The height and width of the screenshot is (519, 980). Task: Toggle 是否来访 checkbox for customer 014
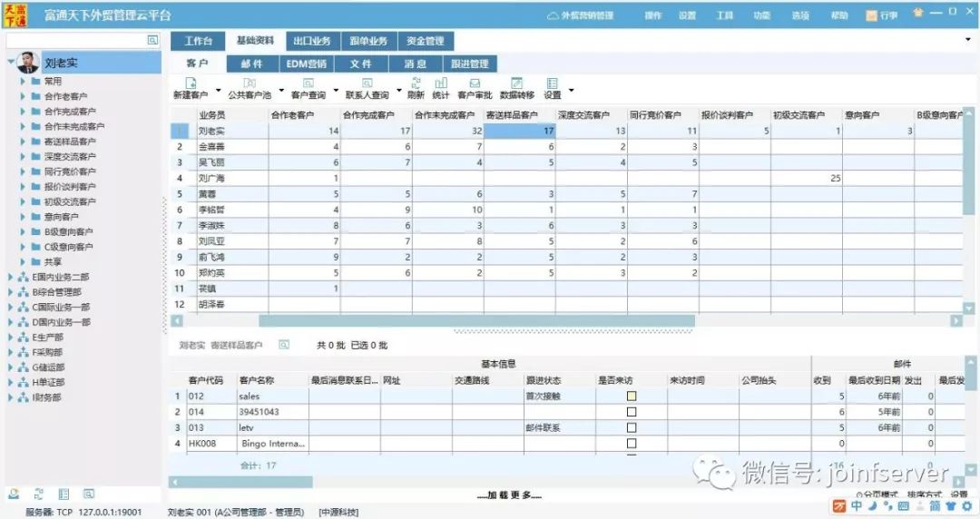pos(632,411)
